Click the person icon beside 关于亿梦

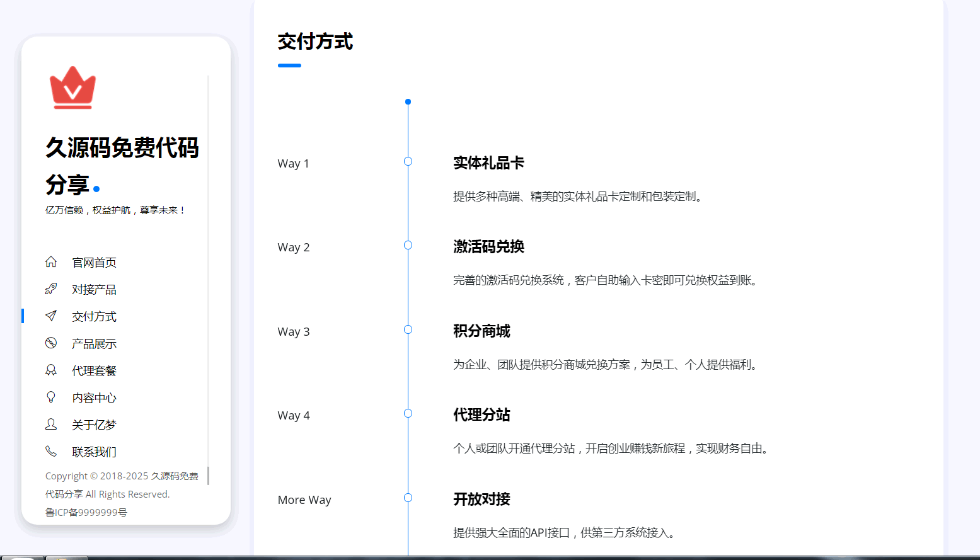pos(51,425)
